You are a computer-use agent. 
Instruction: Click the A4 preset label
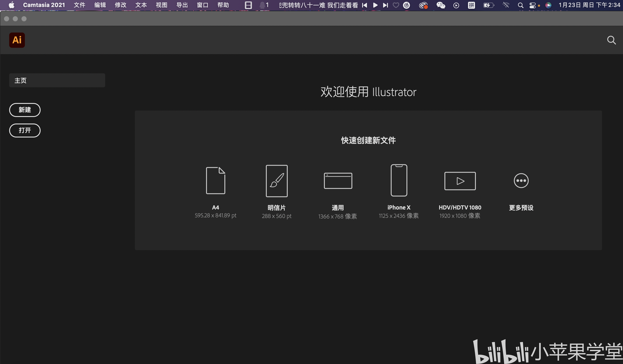coord(216,207)
